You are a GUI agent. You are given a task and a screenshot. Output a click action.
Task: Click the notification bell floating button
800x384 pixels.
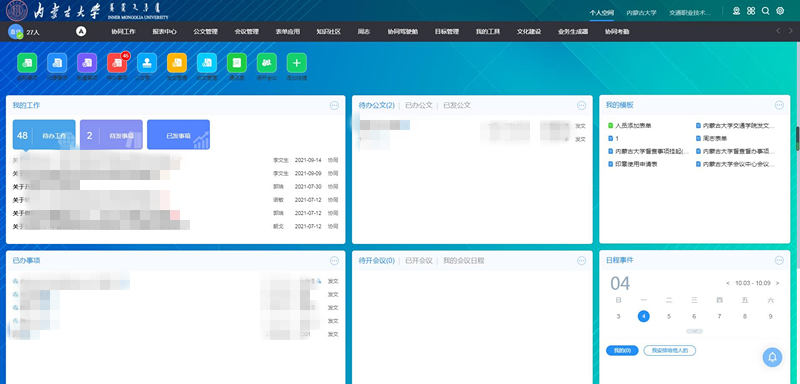click(x=772, y=357)
